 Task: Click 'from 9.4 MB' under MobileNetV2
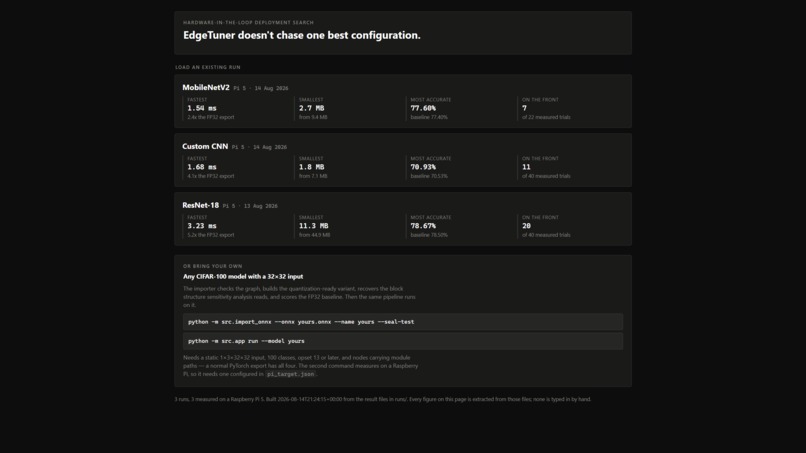click(x=313, y=117)
